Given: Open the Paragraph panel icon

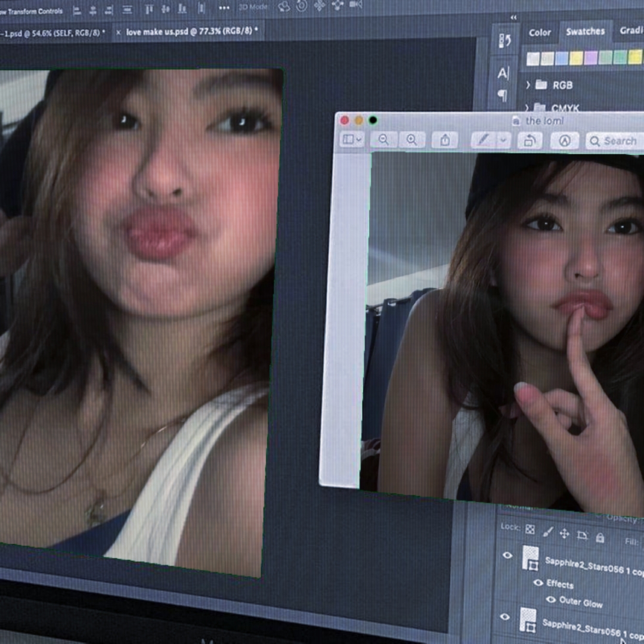Looking at the screenshot, I should (503, 95).
